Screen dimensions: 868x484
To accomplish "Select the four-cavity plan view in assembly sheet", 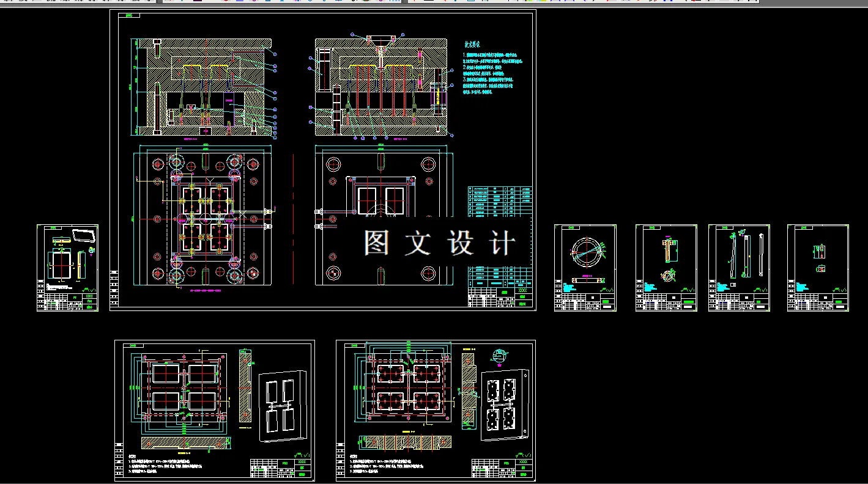I will pos(202,219).
